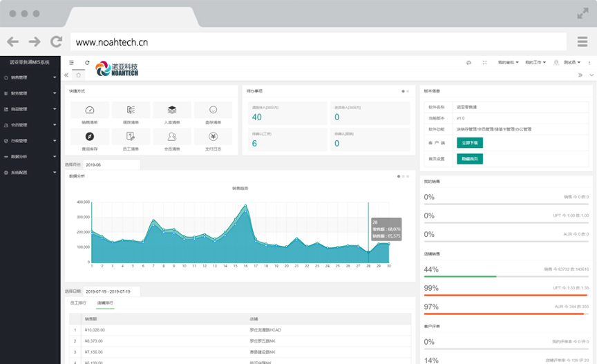The image size is (597, 364).
Task: Toggle the sidebar with the hamburger icon
Action: coord(71,63)
